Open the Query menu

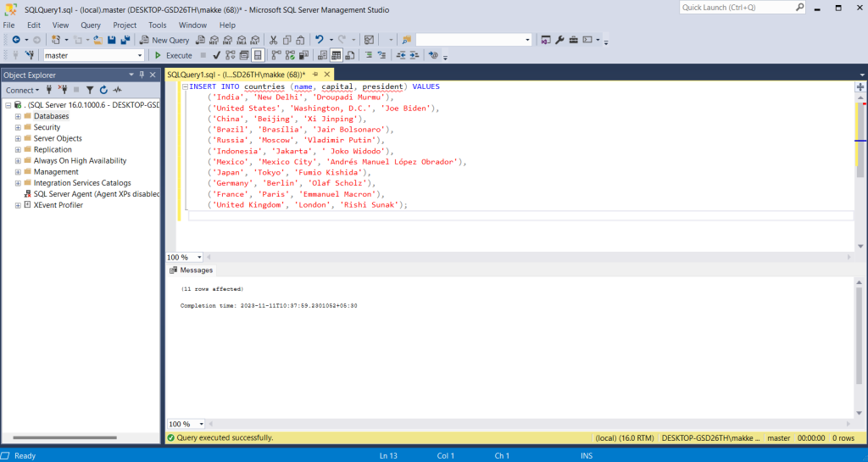91,25
